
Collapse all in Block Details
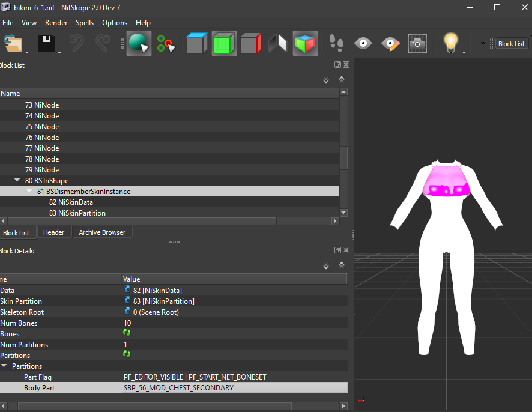click(342, 265)
